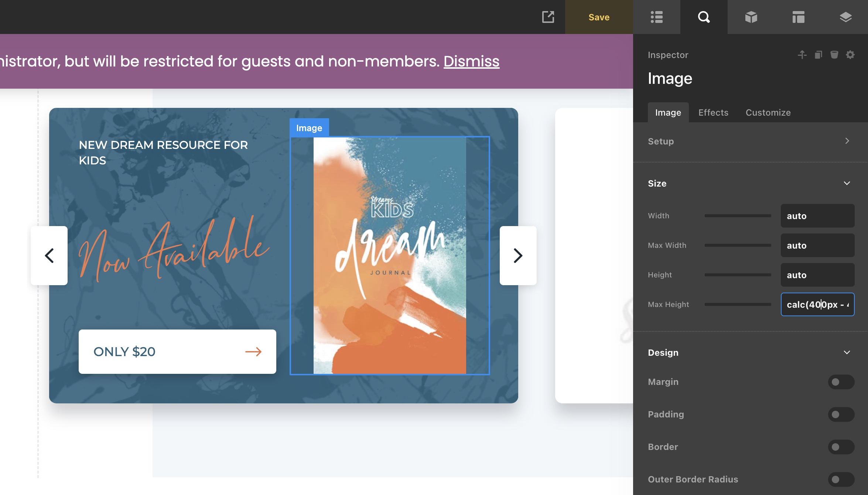
Task: Click the inspector magnifier icon
Action: point(704,17)
